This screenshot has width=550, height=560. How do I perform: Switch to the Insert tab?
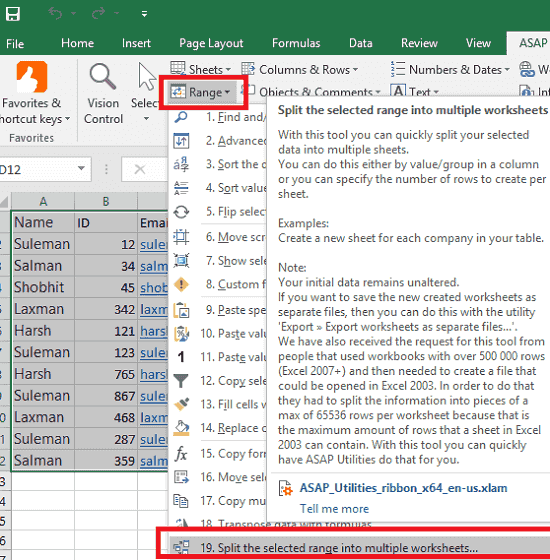click(136, 43)
